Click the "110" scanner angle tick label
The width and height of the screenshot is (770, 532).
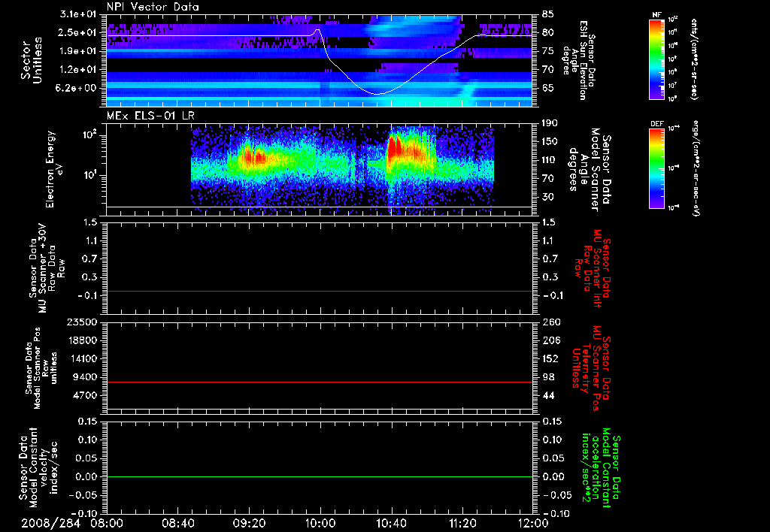point(550,160)
